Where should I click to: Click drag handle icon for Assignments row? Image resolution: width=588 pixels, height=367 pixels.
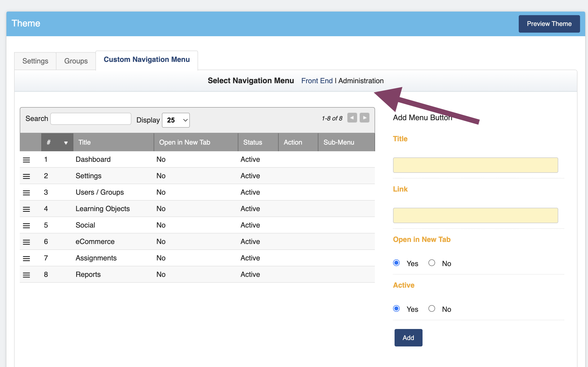tap(26, 258)
